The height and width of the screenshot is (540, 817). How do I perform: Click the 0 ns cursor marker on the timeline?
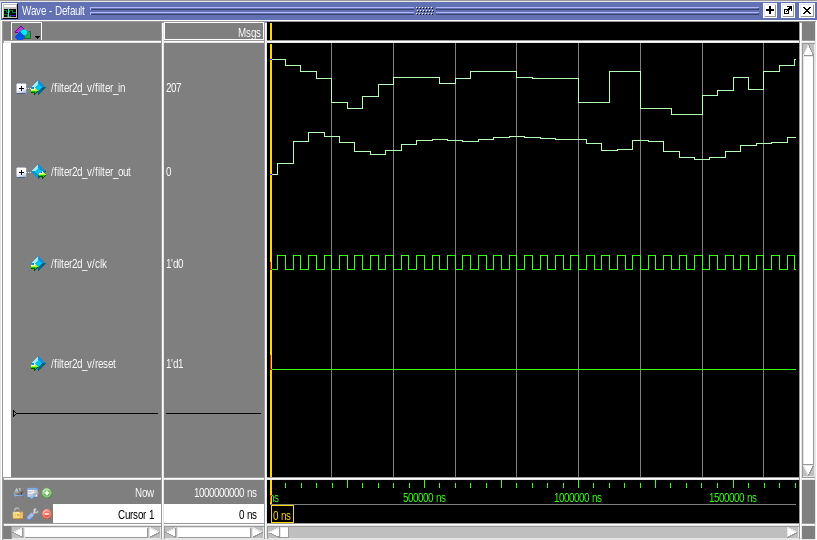[x=282, y=516]
